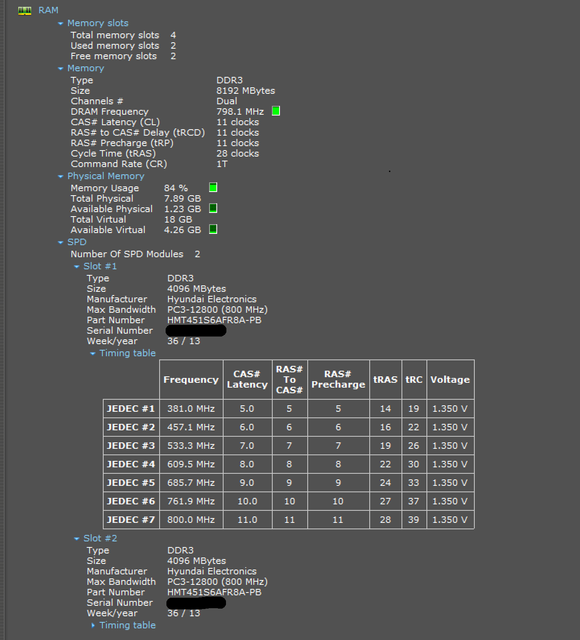Select the Total memory slots row
Image resolution: width=580 pixels, height=640 pixels.
pos(123,35)
